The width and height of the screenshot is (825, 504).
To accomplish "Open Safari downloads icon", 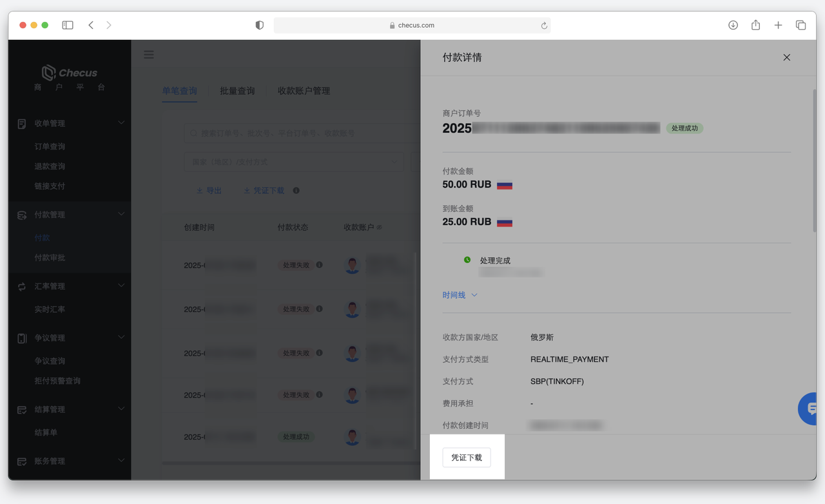I will point(733,25).
